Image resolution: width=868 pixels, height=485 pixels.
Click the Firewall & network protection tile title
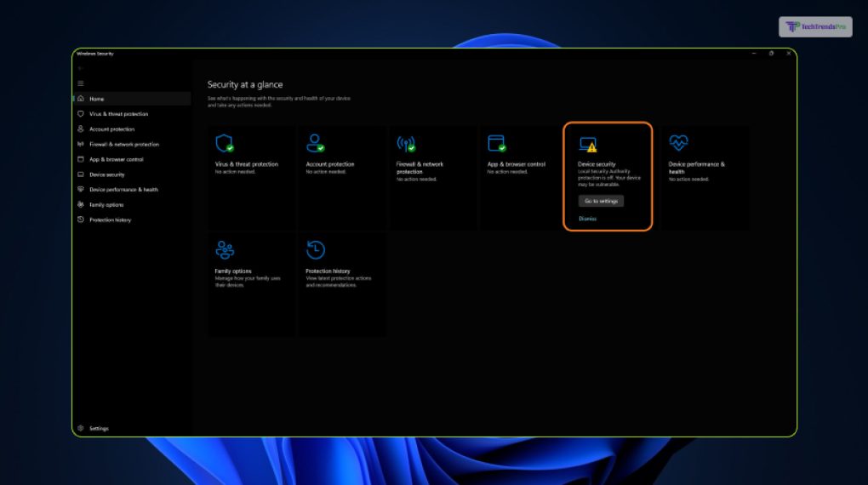click(x=420, y=168)
